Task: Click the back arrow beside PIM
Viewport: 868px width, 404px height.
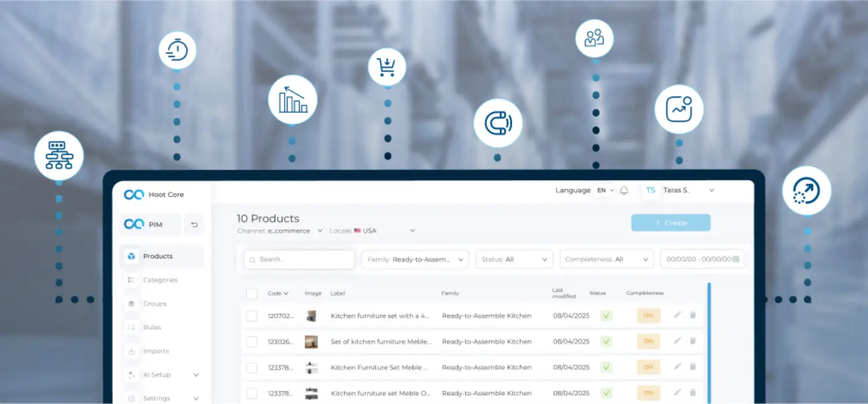Action: coord(194,224)
